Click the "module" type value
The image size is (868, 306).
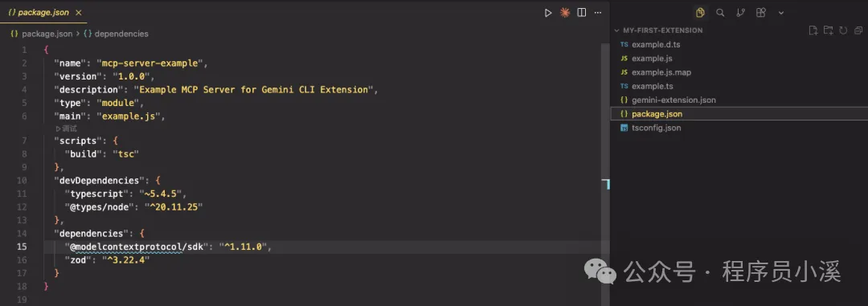click(118, 103)
